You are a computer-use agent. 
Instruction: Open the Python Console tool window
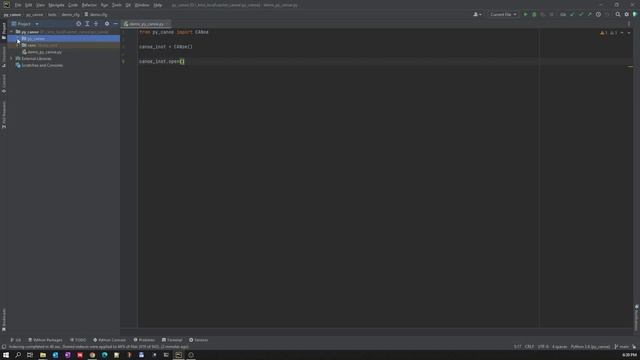(x=109, y=340)
